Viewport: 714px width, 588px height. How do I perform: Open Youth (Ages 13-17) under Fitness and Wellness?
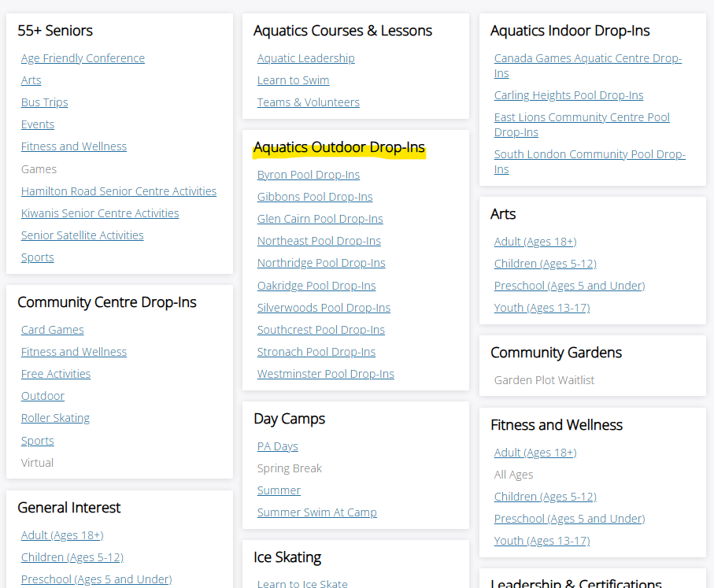pos(542,541)
